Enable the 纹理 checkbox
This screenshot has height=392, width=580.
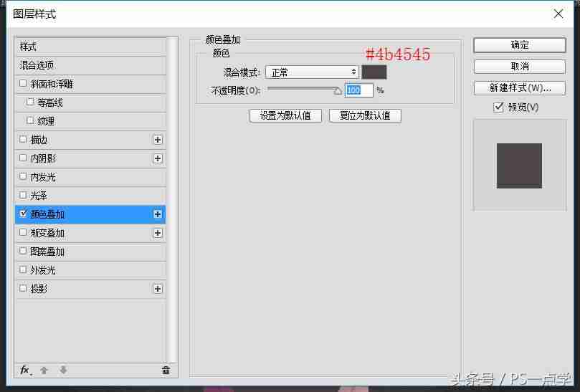(30, 120)
